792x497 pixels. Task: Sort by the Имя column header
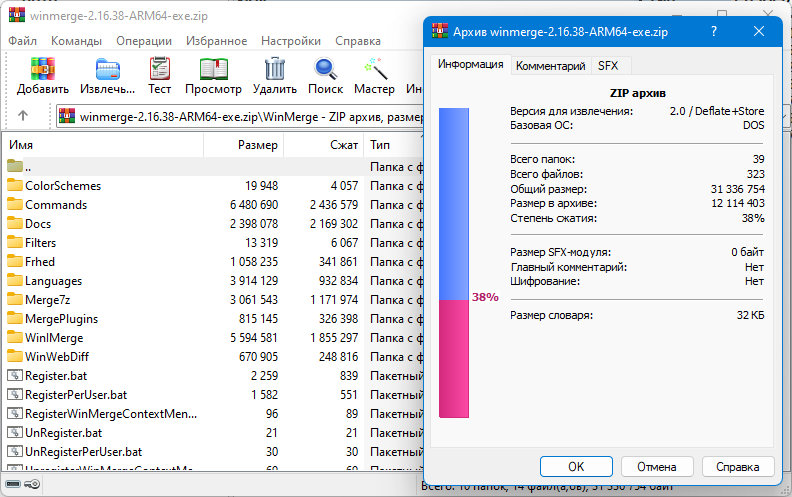point(104,145)
